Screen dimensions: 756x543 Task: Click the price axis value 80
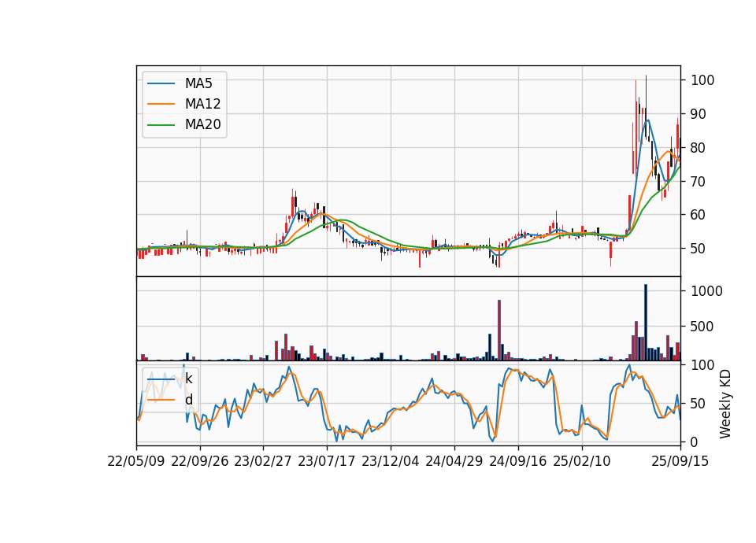click(x=699, y=148)
